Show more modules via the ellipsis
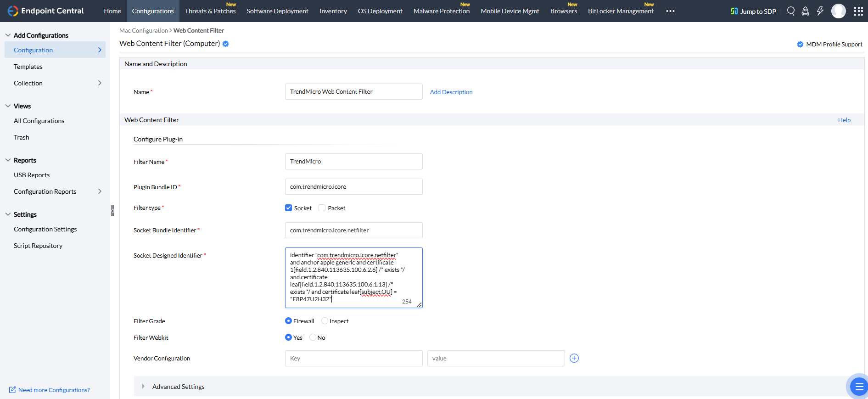 coord(670,11)
